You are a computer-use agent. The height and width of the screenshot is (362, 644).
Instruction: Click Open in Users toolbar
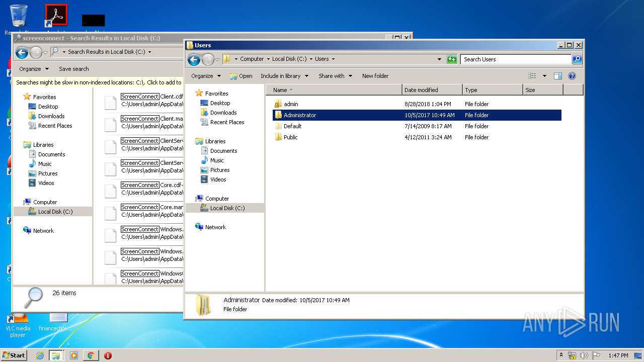241,76
